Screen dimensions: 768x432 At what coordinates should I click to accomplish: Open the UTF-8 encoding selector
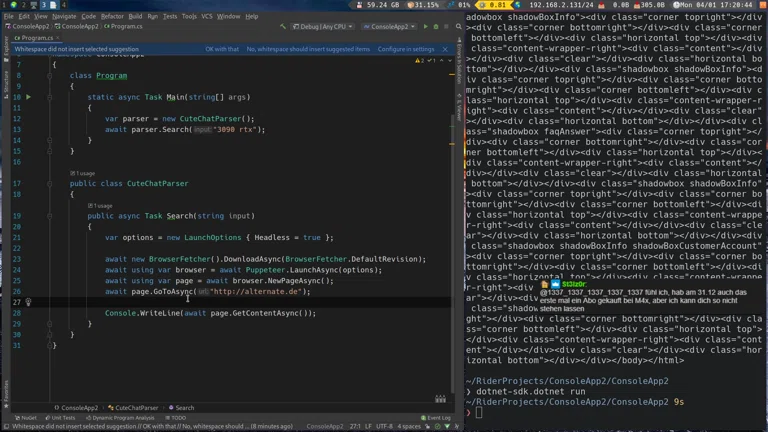[384, 427]
